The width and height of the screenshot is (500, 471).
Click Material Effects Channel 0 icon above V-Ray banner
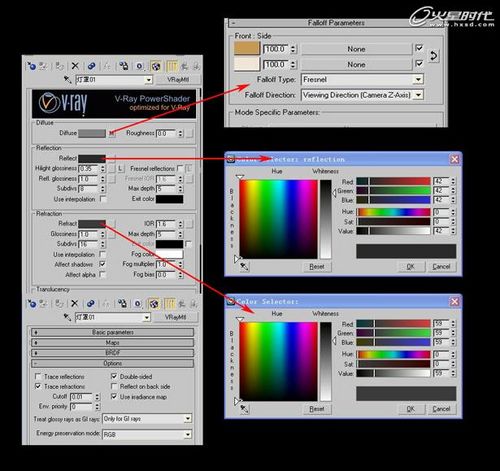140,66
